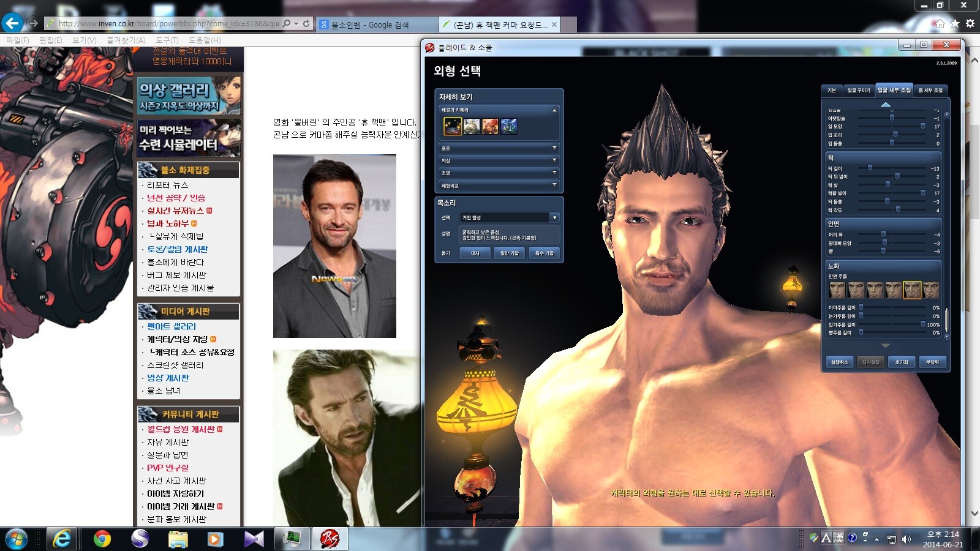Choose the last facial wrinkle preset
This screenshot has width=980, height=551.
[x=931, y=290]
